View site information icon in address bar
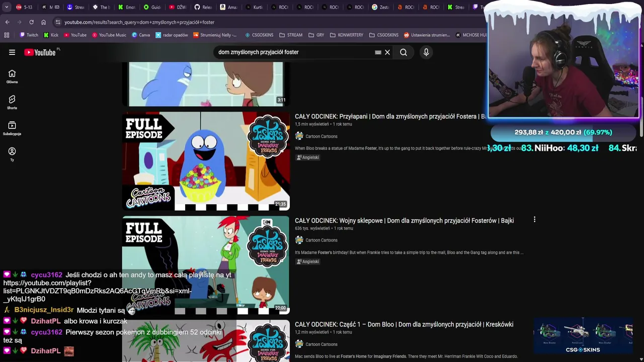 click(x=58, y=22)
